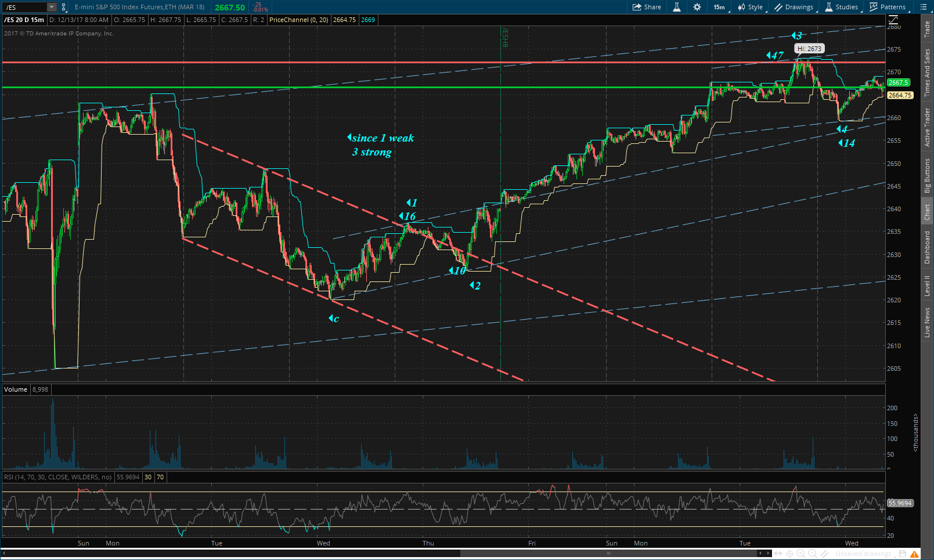The height and width of the screenshot is (560, 934).
Task: Click the 2664.75 price axis label
Action: 900,95
